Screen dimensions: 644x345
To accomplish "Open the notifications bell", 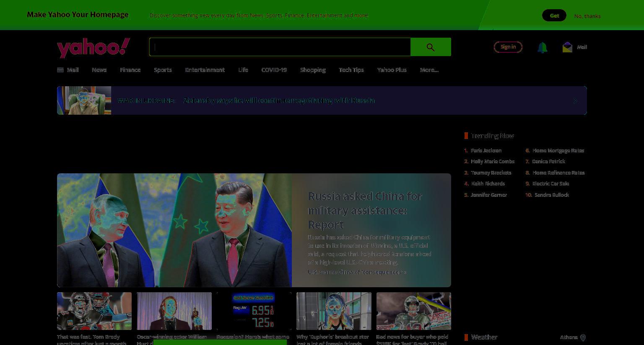I will 542,47.
